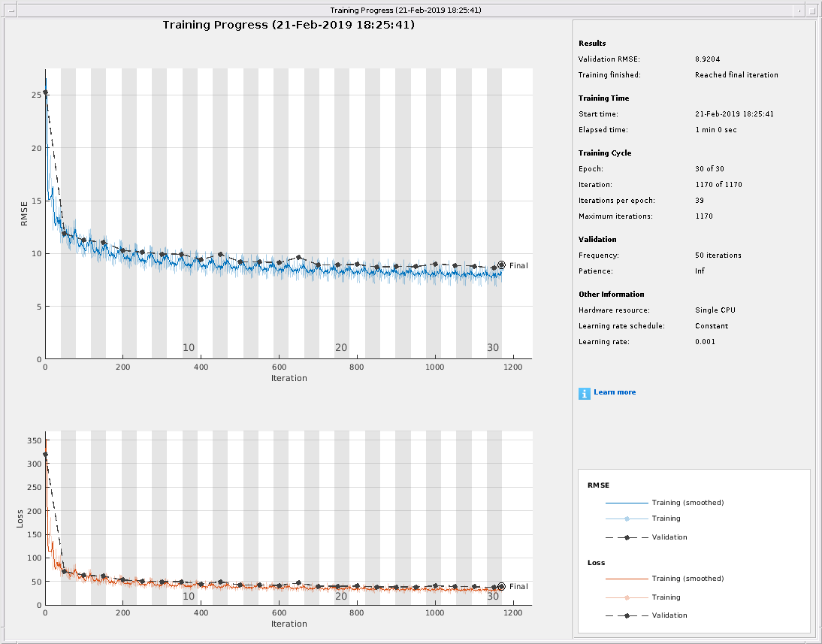Click RMSE Training light-blue legend marker
The image size is (822, 644).
(626, 519)
